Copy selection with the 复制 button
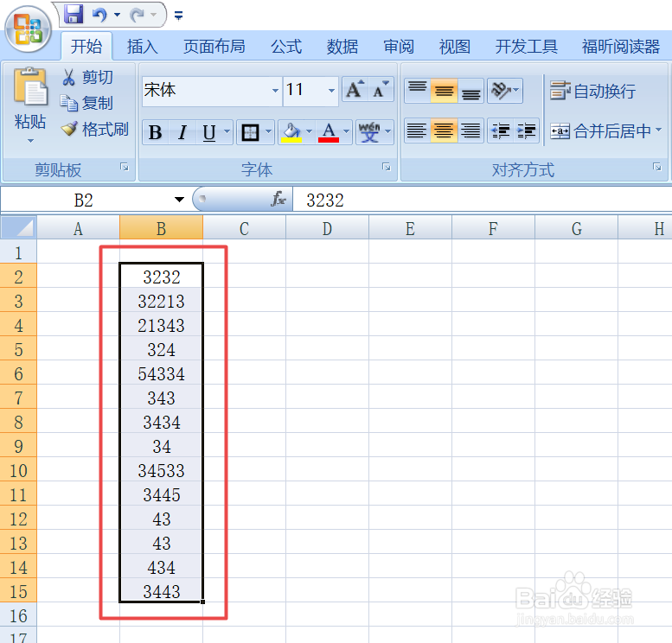672x643 pixels. 87,103
